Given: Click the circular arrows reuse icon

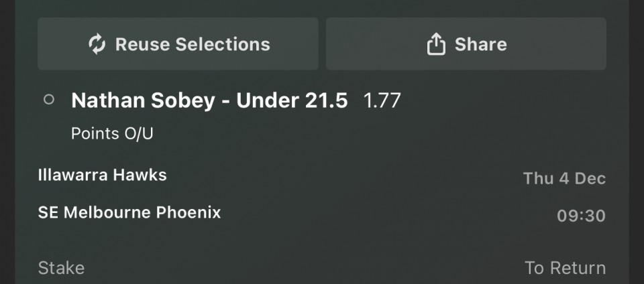Looking at the screenshot, I should 97,44.
